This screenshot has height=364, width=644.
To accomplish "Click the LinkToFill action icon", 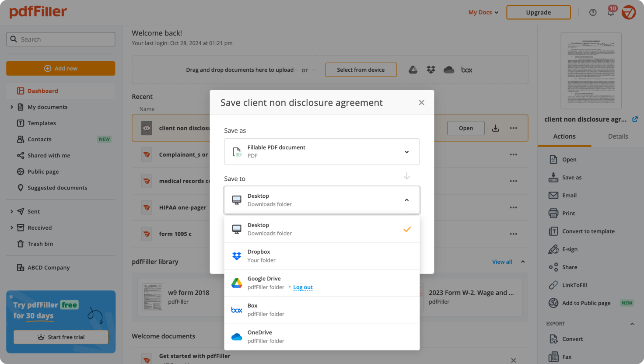I will click(553, 285).
